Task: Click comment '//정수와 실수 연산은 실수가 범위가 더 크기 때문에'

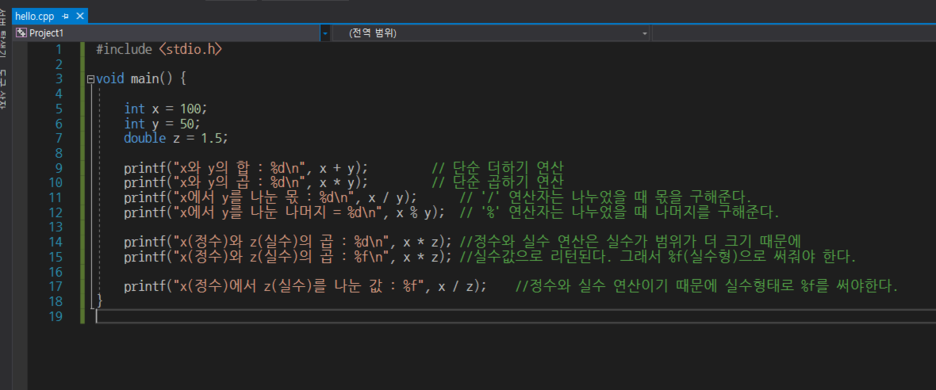Action: coord(630,242)
